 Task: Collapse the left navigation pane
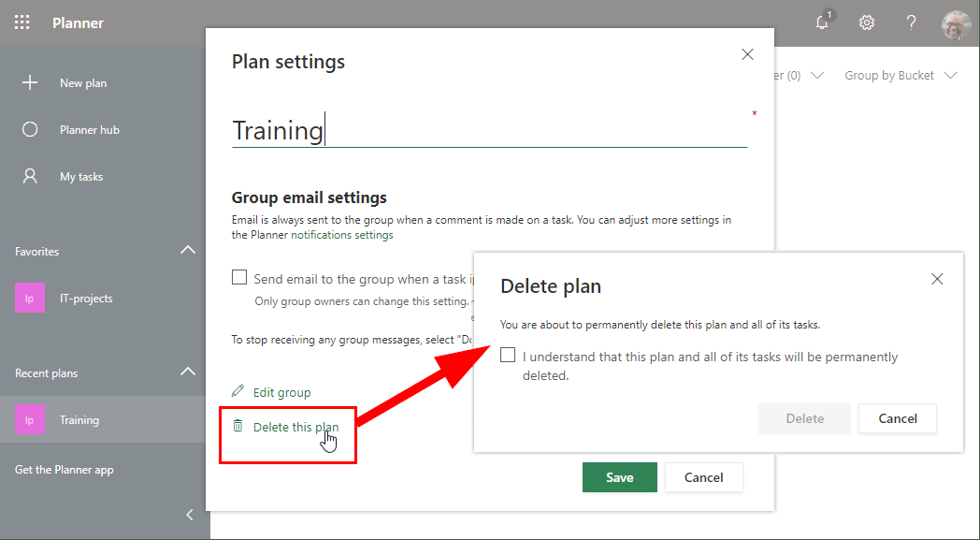tap(190, 515)
